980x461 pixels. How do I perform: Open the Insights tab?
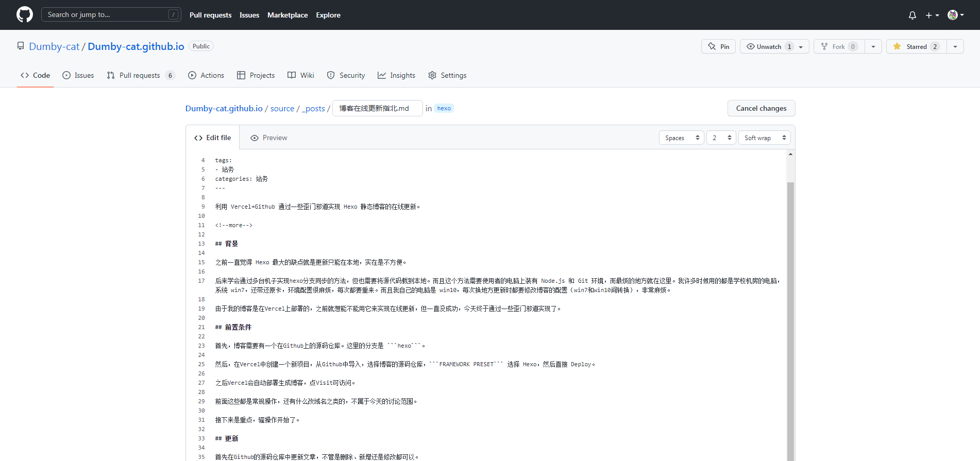pos(396,75)
